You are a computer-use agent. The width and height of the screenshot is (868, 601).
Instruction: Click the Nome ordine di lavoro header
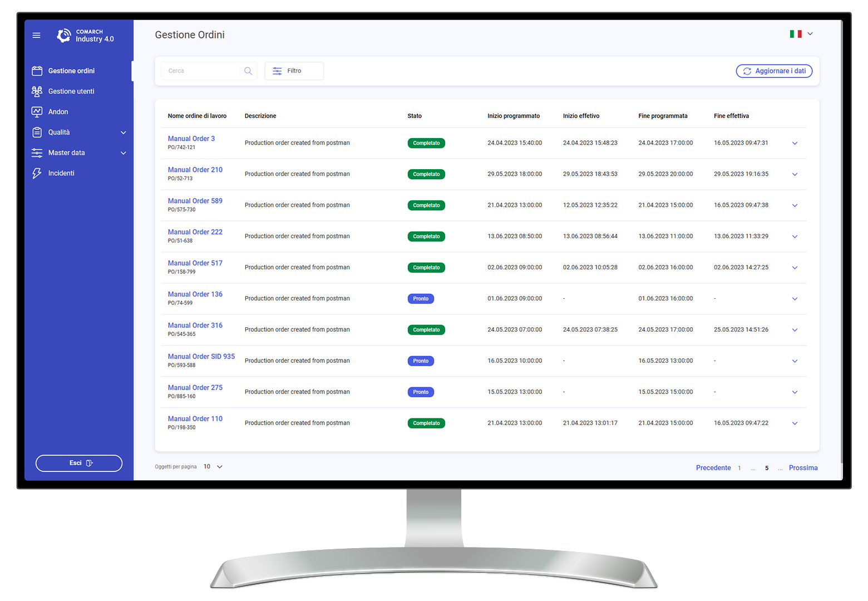(x=197, y=116)
